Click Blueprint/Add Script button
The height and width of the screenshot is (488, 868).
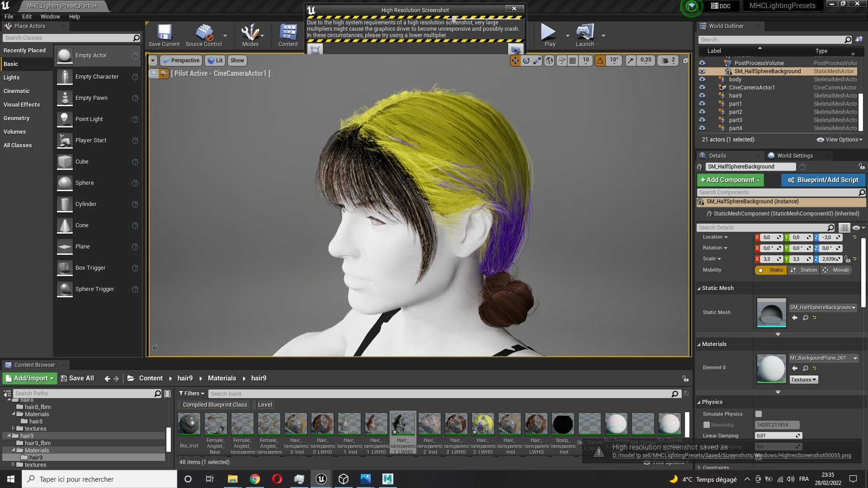823,180
